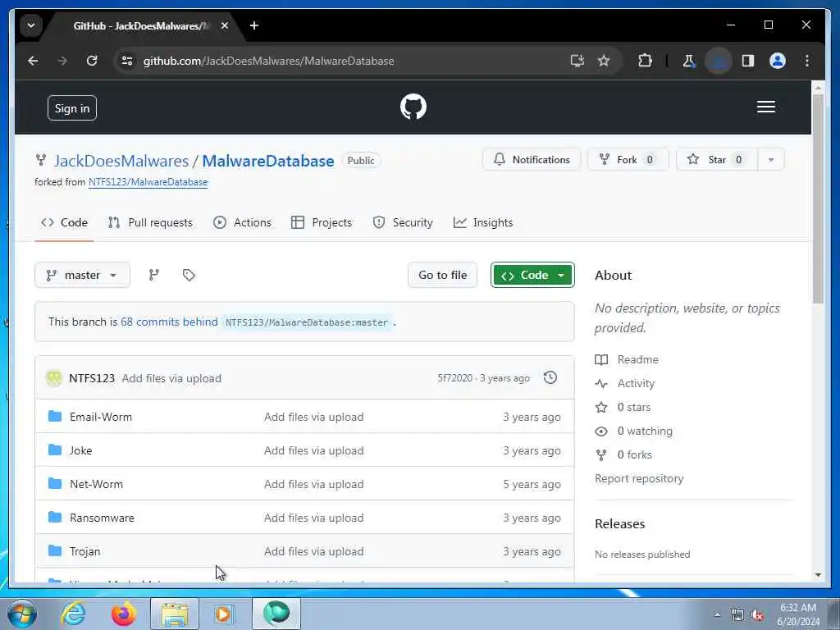Open the Ransomware folder
Viewport: 840px width, 630px height.
(102, 518)
